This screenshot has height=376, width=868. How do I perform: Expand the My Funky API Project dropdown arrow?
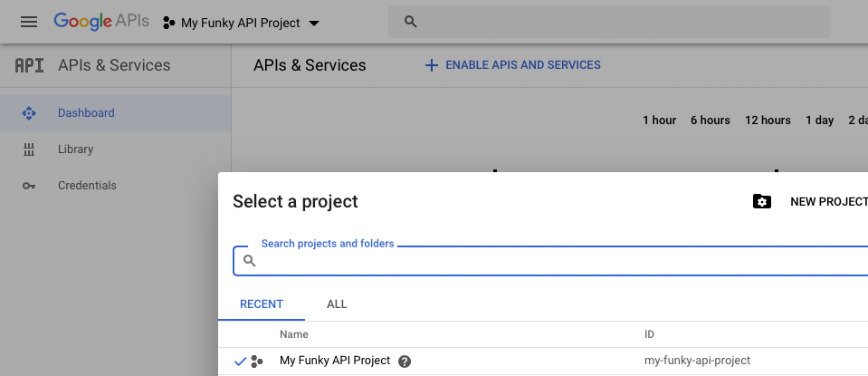314,24
